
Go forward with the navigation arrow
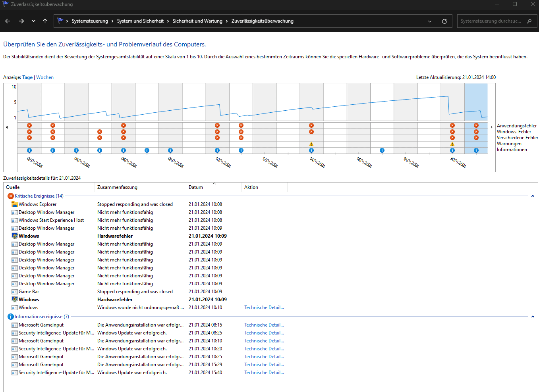21,21
